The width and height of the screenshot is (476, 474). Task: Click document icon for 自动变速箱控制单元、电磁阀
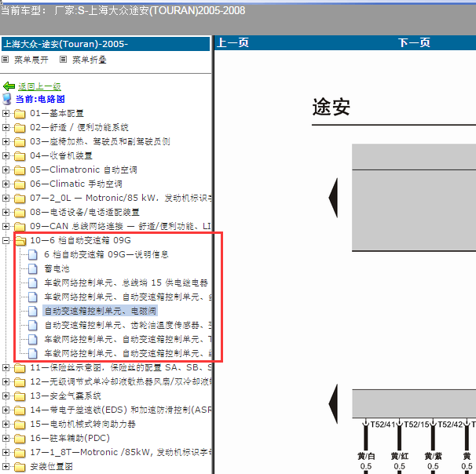pyautogui.click(x=33, y=311)
